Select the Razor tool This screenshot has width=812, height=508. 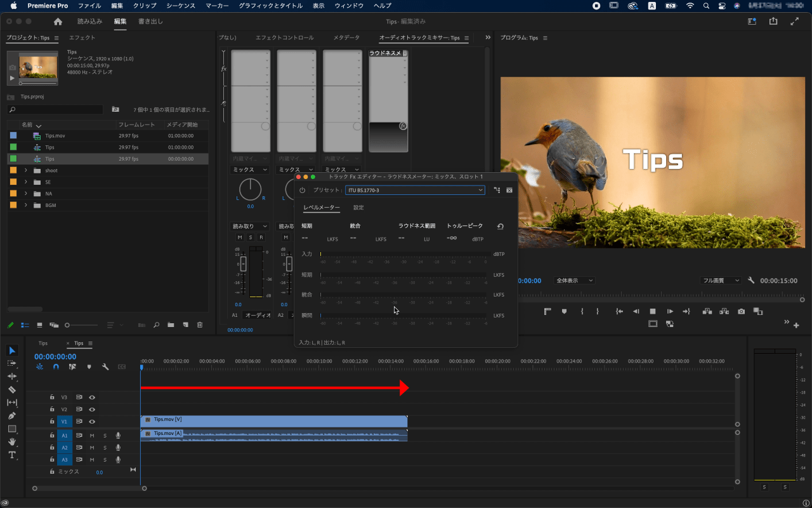(12, 389)
